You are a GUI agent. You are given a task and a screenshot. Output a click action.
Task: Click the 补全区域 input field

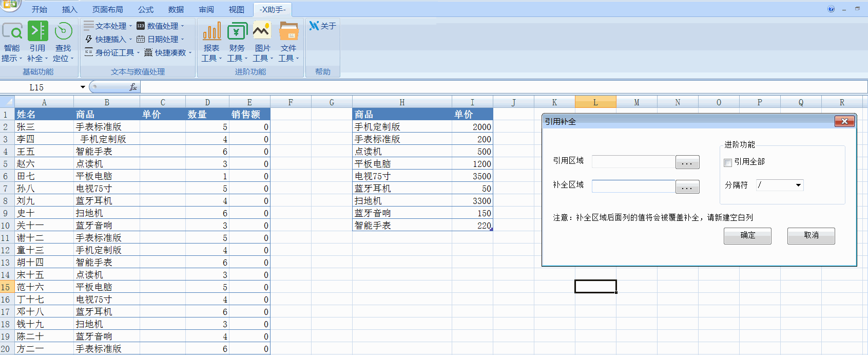coord(633,186)
